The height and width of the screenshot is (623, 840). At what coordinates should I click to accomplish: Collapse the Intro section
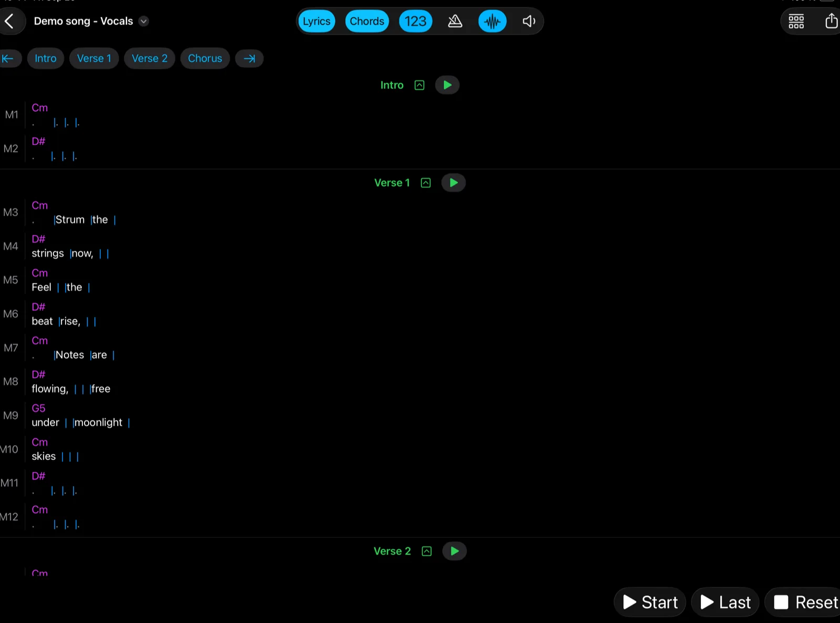[419, 85]
